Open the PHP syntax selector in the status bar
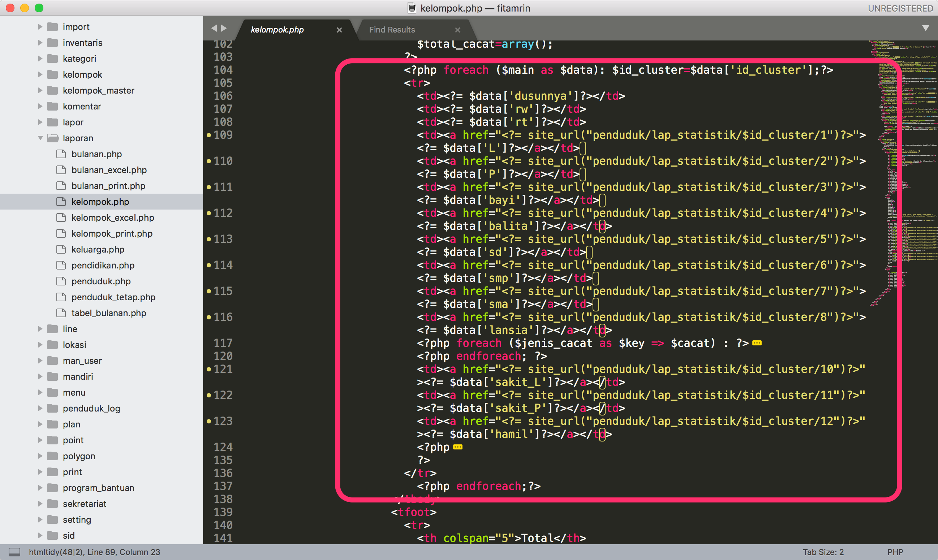This screenshot has width=938, height=560. click(x=895, y=551)
